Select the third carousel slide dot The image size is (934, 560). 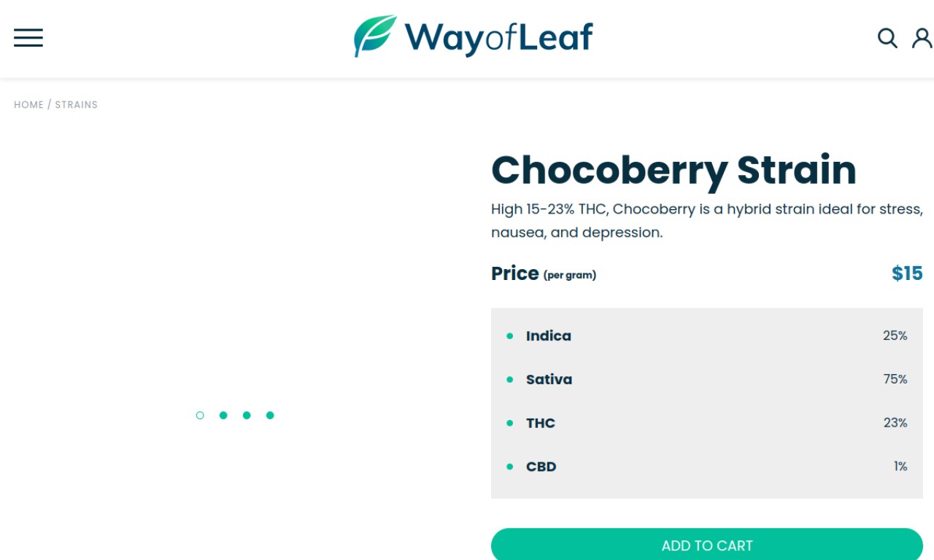point(247,416)
